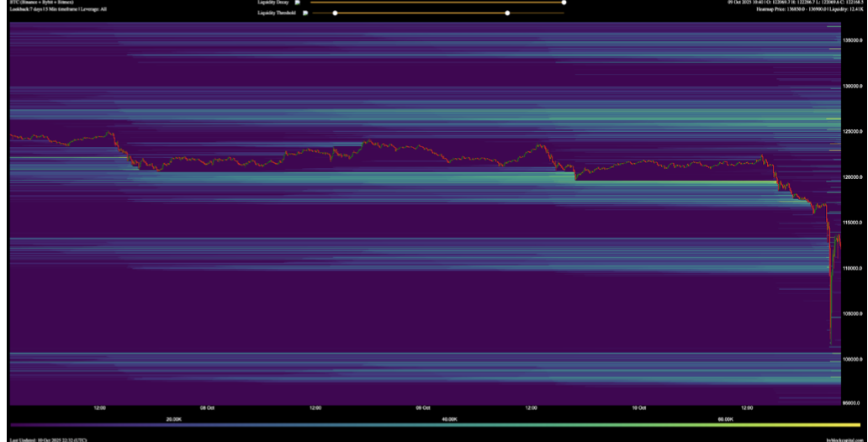868x442 pixels.
Task: Click the BTC exchange title text
Action: [x=42, y=3]
